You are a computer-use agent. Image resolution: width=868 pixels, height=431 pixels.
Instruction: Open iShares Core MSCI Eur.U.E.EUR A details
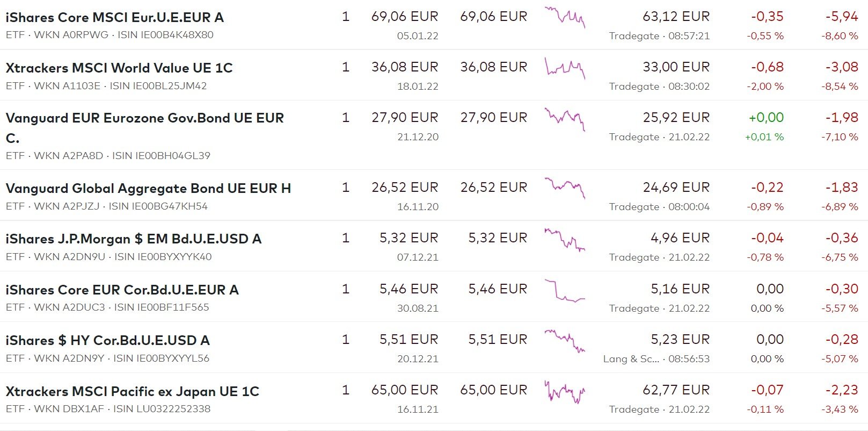(x=114, y=18)
